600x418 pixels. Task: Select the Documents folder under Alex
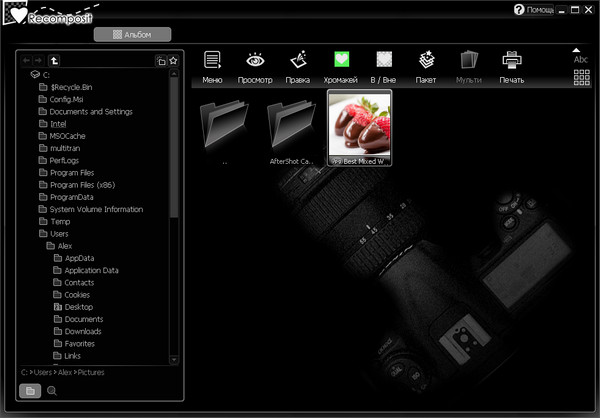(78, 319)
